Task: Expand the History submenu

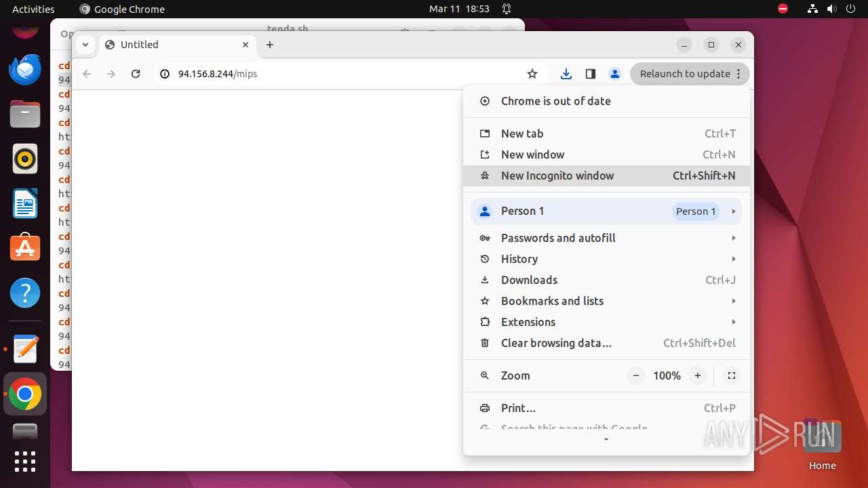Action: (607, 259)
